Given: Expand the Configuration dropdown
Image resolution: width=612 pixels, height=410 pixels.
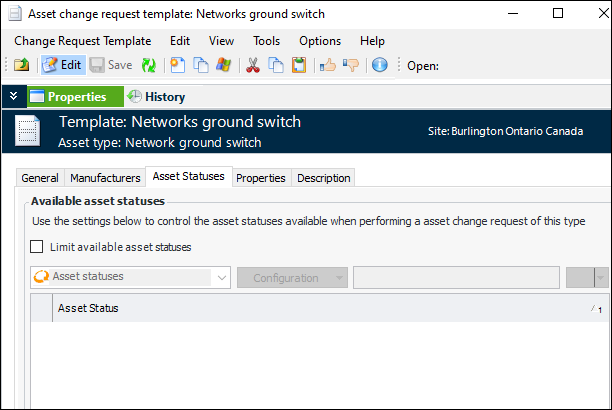Looking at the screenshot, I should click(x=292, y=277).
